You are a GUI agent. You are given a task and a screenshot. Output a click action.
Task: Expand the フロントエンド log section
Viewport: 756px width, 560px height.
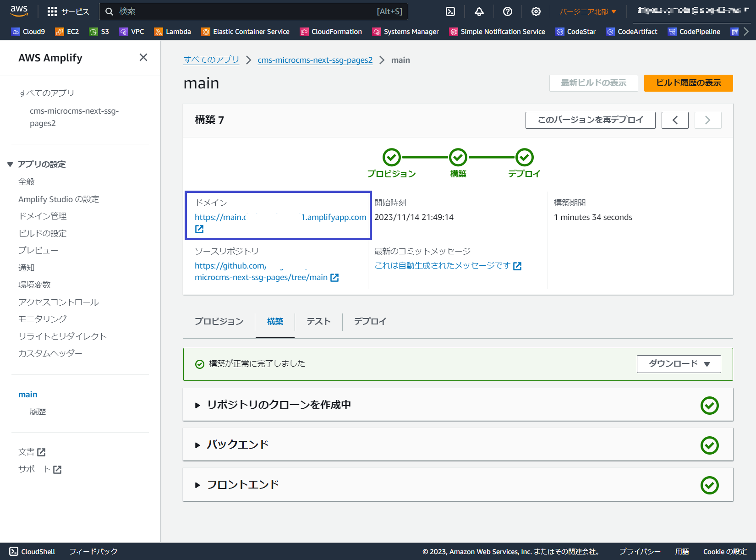point(197,485)
